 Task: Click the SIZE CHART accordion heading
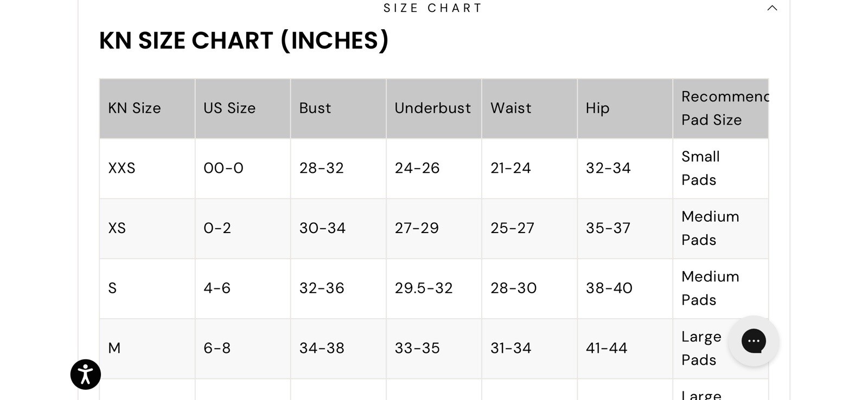(433, 8)
